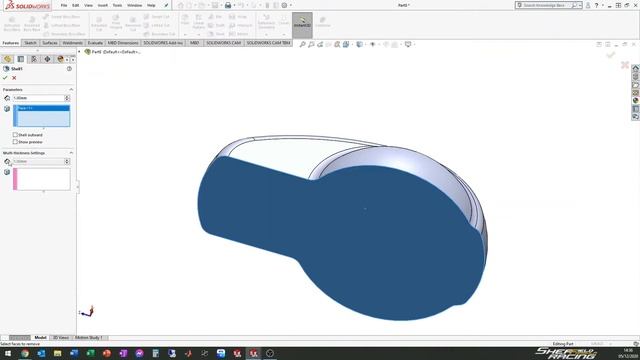Open Hide/Show Items icon

click(x=372, y=44)
